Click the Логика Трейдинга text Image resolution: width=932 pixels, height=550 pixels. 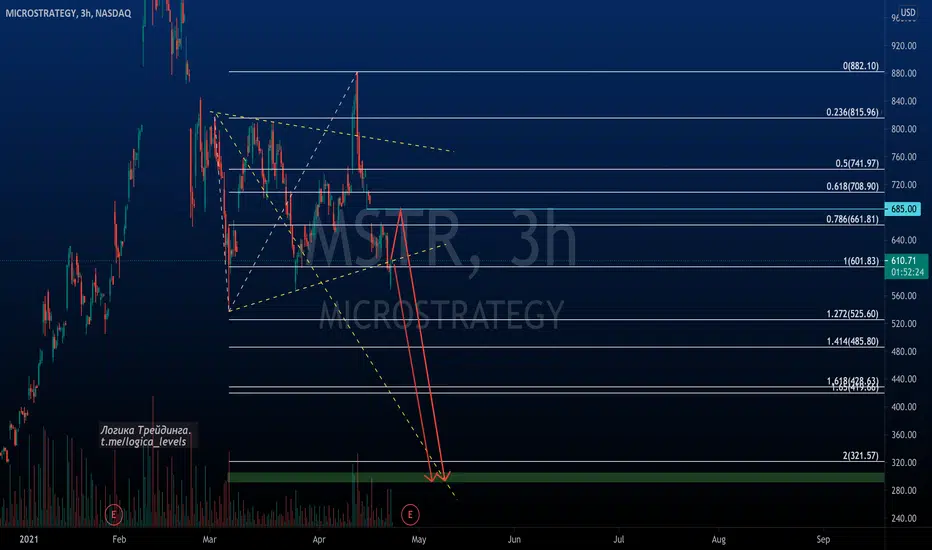(146, 430)
